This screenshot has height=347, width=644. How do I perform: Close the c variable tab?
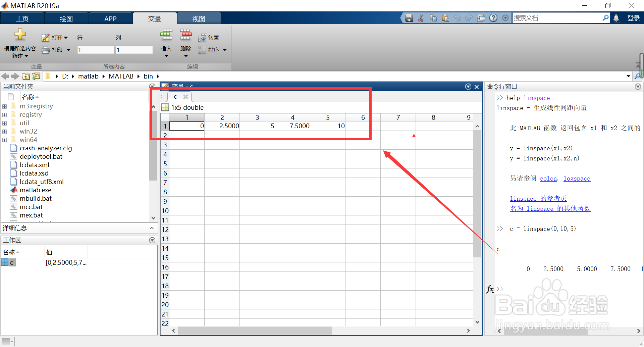(x=185, y=97)
